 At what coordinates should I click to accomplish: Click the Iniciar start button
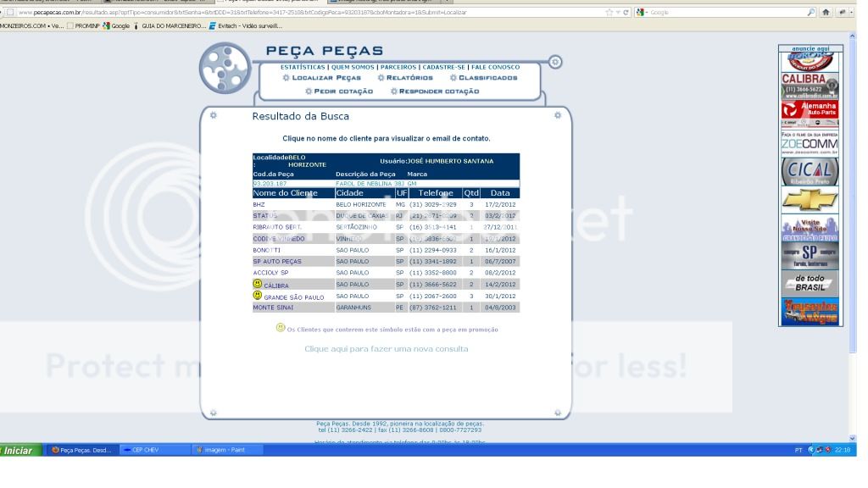[19, 450]
